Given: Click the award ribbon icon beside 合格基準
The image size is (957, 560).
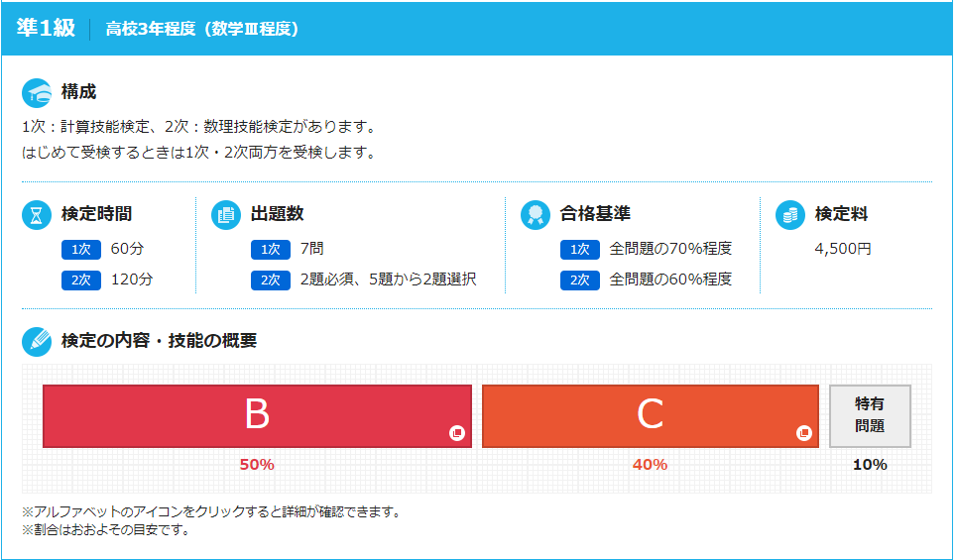Looking at the screenshot, I should [536, 214].
